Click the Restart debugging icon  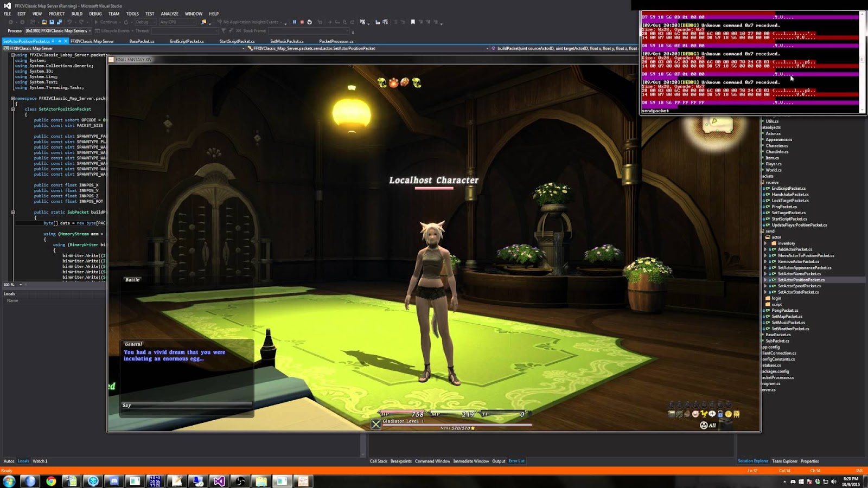click(310, 22)
